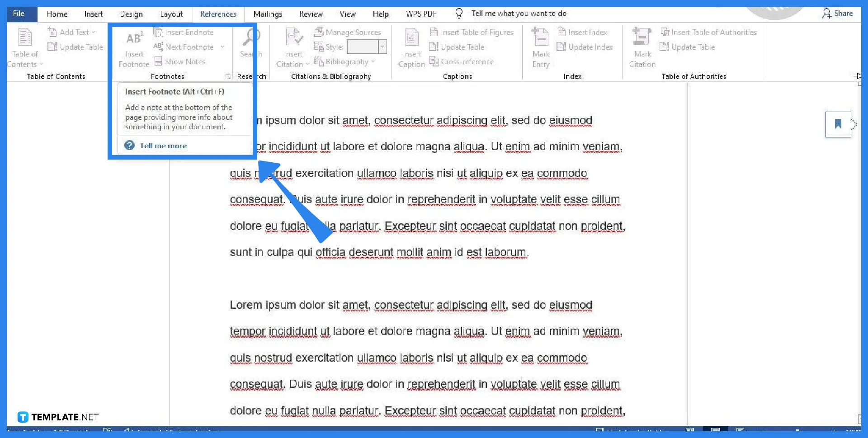Viewport: 868px width, 438px height.
Task: Click the bookmark marker beside the document
Action: 839,124
